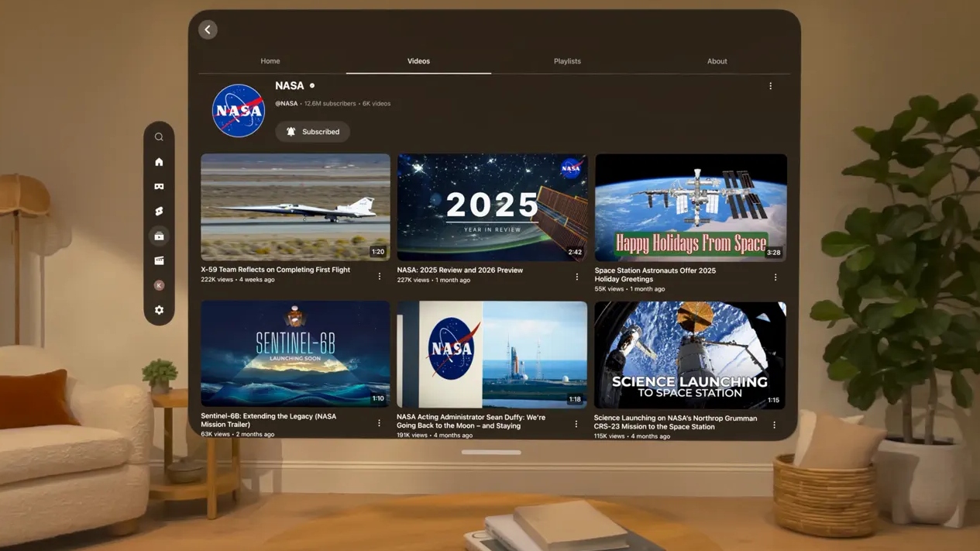Open YouTube Shorts
The image size is (980, 551).
click(x=159, y=211)
